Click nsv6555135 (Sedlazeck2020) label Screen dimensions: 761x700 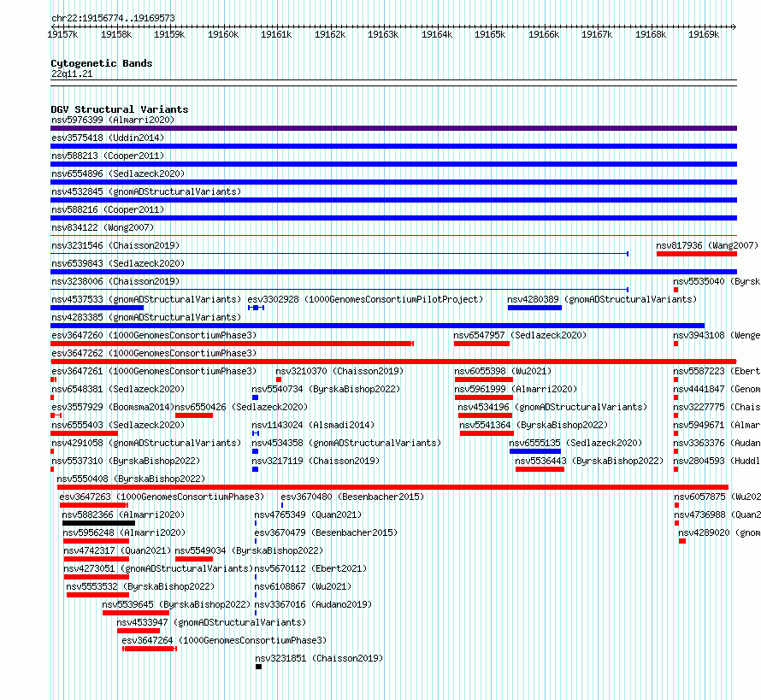(575, 443)
